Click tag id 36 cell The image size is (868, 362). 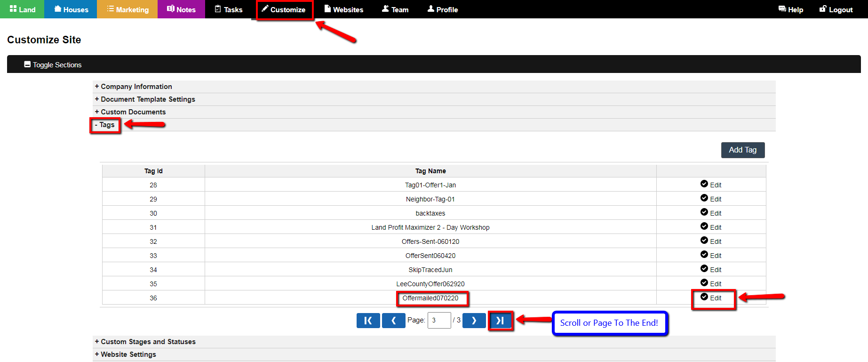tap(153, 298)
